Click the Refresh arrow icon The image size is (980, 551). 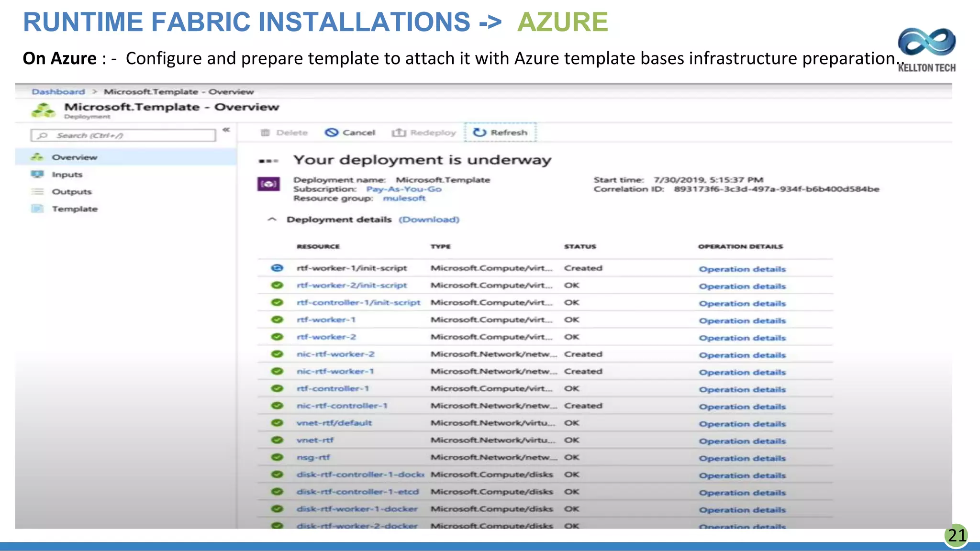click(479, 132)
